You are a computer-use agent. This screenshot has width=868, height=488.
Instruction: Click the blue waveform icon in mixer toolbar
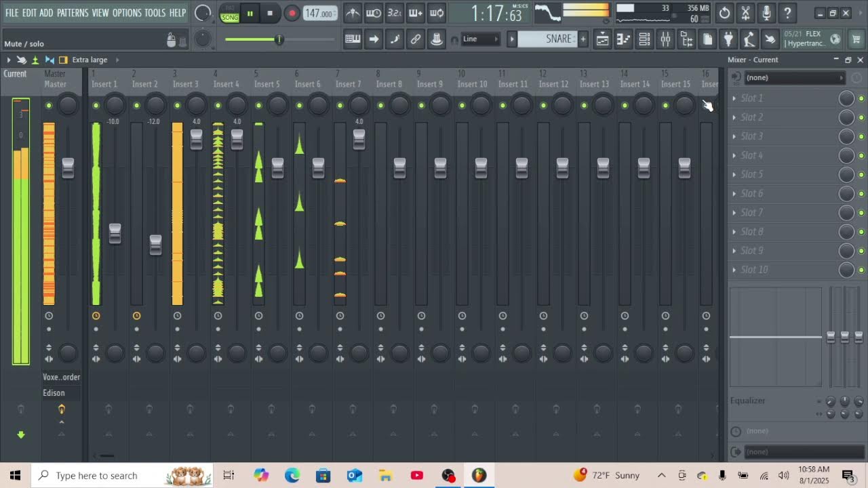tap(50, 60)
